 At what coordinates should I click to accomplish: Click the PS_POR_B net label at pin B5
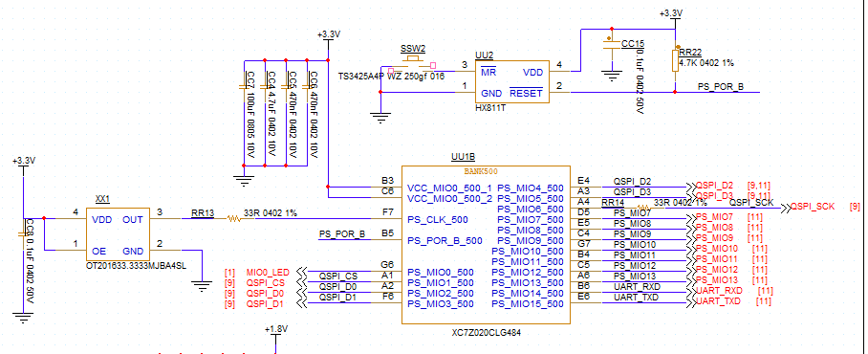pos(342,233)
